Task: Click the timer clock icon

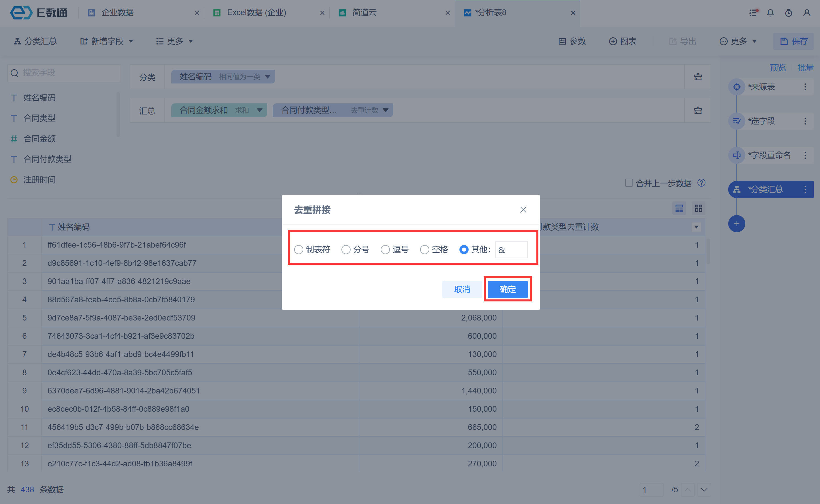Action: click(x=789, y=13)
